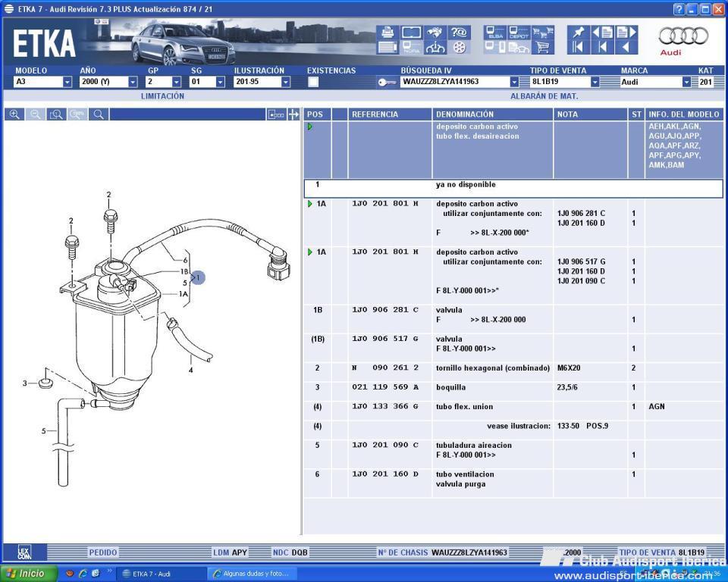Click the vehicle data card icon
This screenshot has width=728, height=582.
411,32
